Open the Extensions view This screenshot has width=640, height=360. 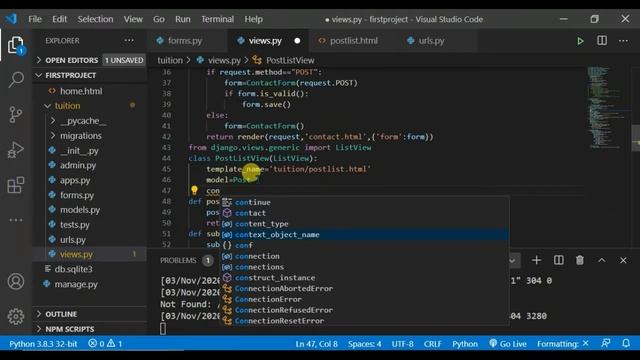pyautogui.click(x=16, y=185)
